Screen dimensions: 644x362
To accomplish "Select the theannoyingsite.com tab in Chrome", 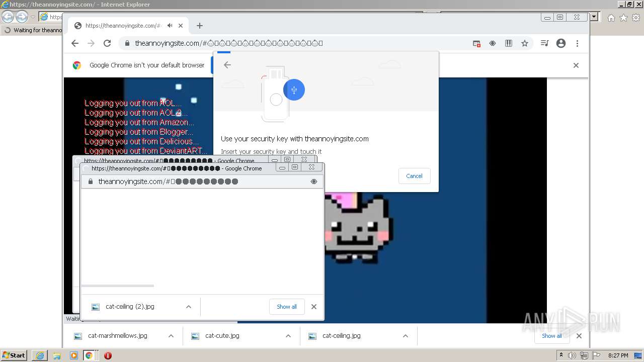I will pyautogui.click(x=128, y=26).
